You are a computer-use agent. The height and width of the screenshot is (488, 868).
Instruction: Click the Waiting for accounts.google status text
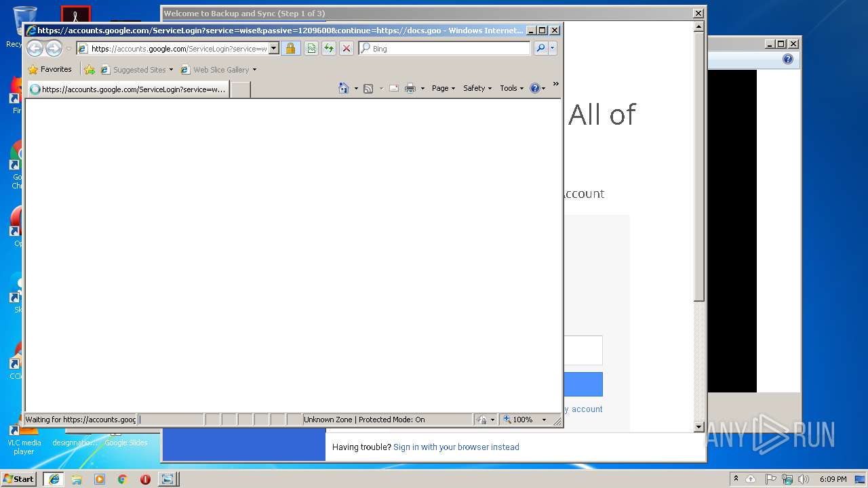click(81, 420)
